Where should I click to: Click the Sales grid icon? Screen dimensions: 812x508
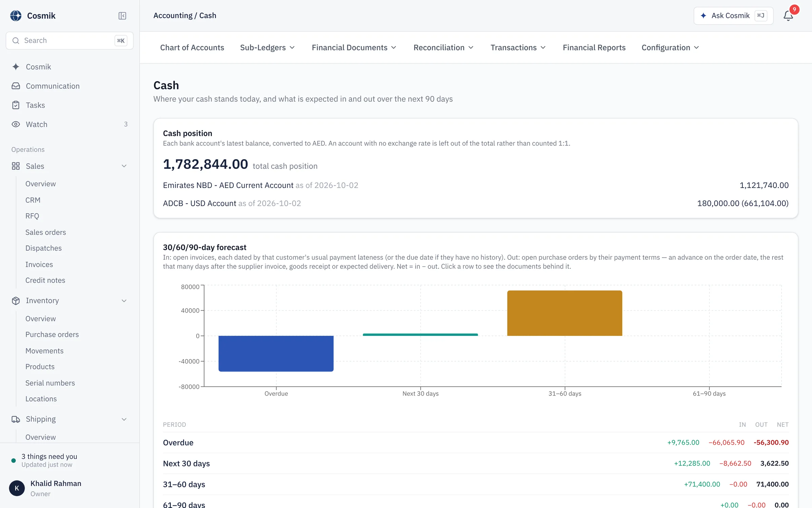coord(16,166)
